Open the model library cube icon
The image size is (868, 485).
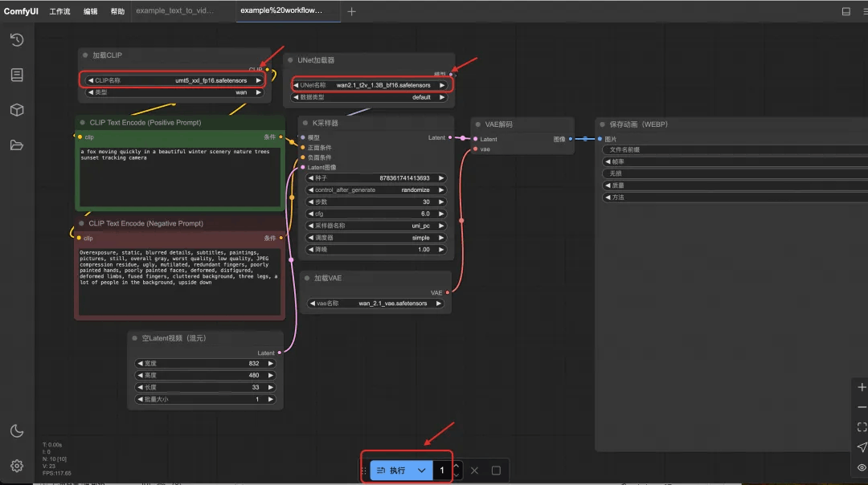click(x=17, y=110)
